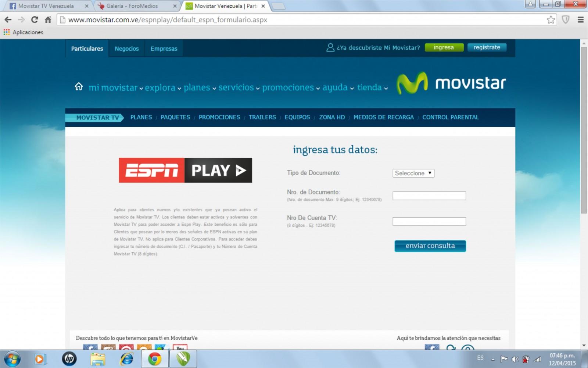Open the HP taskbar icon
Viewport: 588px width, 368px height.
coord(69,359)
